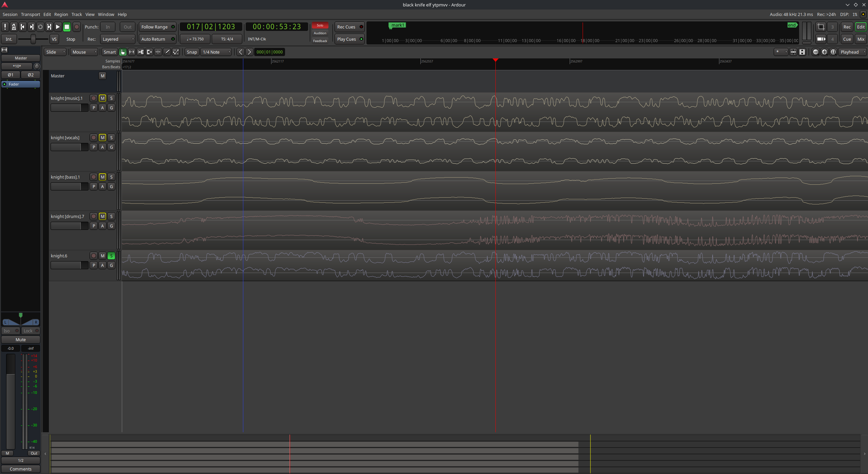Image resolution: width=868 pixels, height=474 pixels.
Task: Open the Slide edit mode dropdown
Action: [55, 52]
